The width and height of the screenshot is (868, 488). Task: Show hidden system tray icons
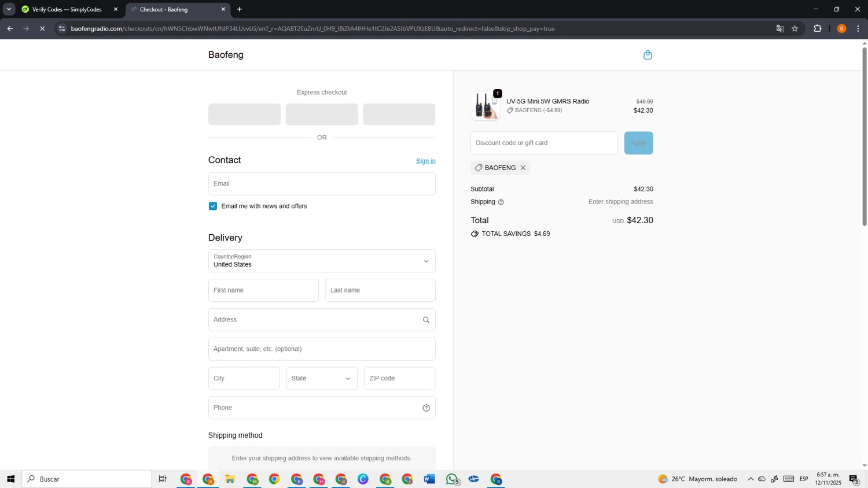point(751,479)
